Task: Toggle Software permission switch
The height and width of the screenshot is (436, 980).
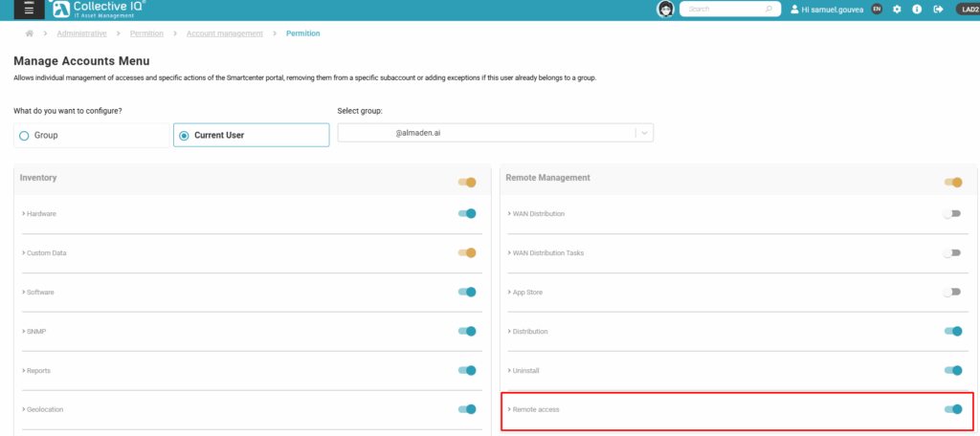Action: point(467,292)
